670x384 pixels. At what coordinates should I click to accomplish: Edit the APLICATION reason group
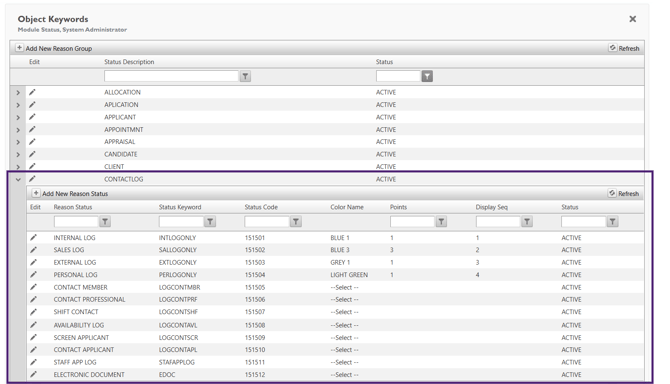click(x=32, y=105)
